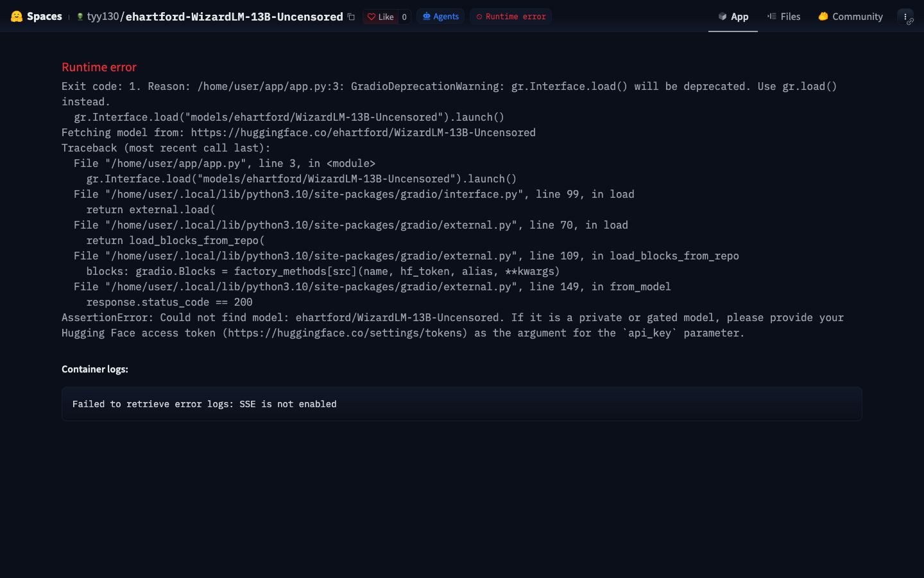Click the app.py 'line 3, in <module>' line
Image resolution: width=924 pixels, height=578 pixels.
(225, 163)
